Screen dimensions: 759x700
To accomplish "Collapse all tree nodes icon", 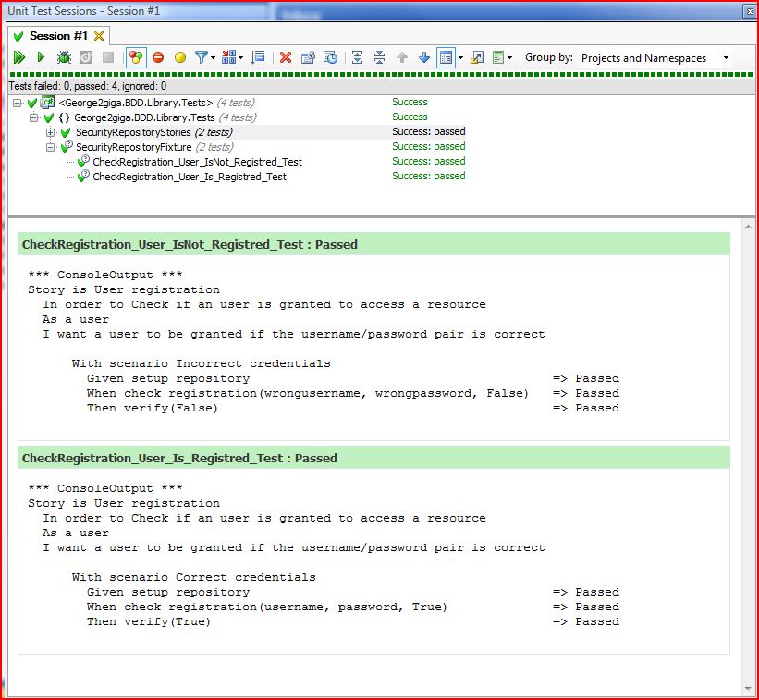I will tap(379, 57).
